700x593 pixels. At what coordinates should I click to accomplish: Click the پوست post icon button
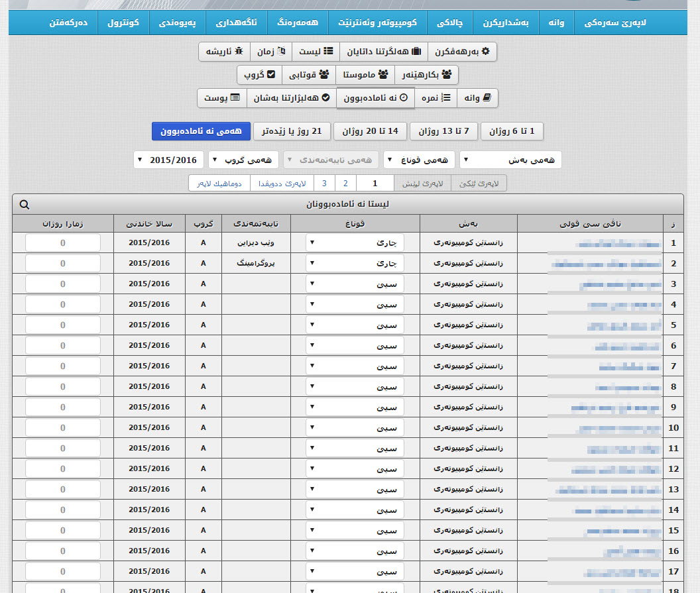221,98
